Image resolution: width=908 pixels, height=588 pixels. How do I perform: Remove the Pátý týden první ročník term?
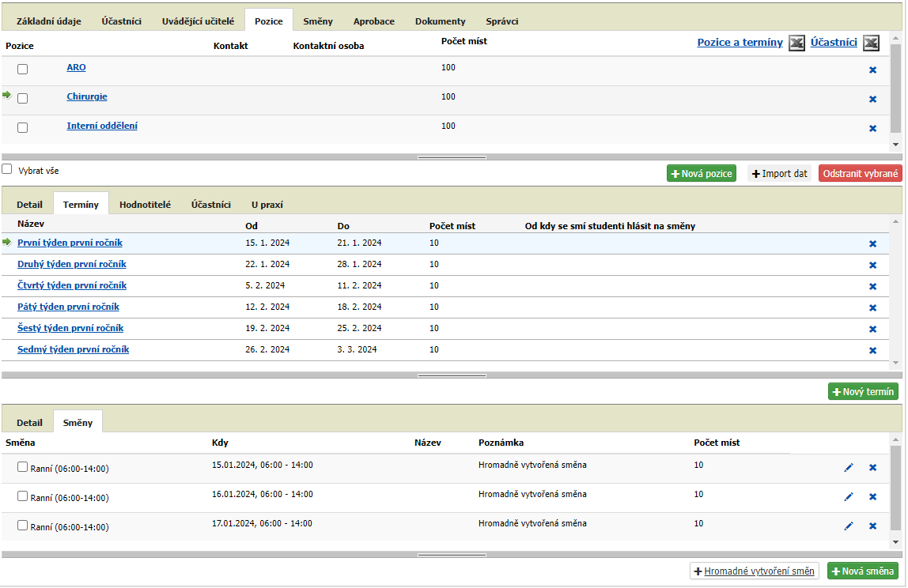coord(872,308)
